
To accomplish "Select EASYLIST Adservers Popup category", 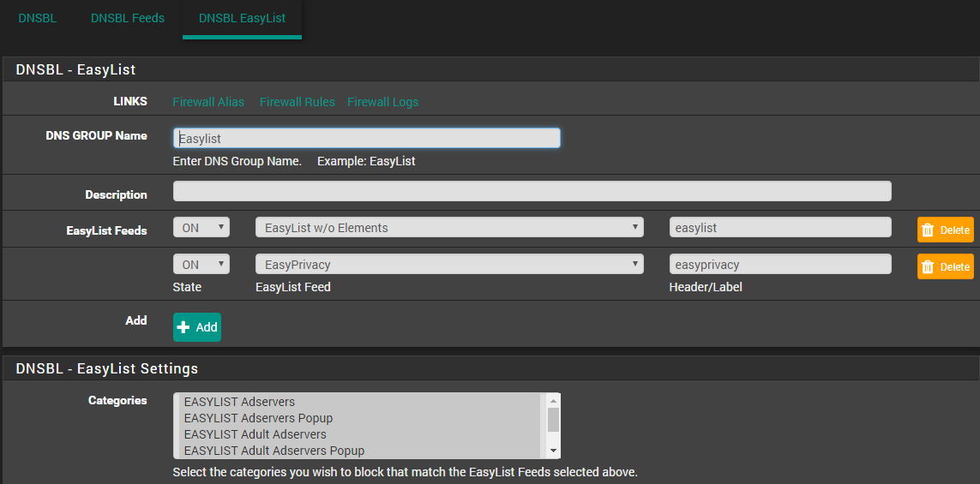I will tap(359, 418).
